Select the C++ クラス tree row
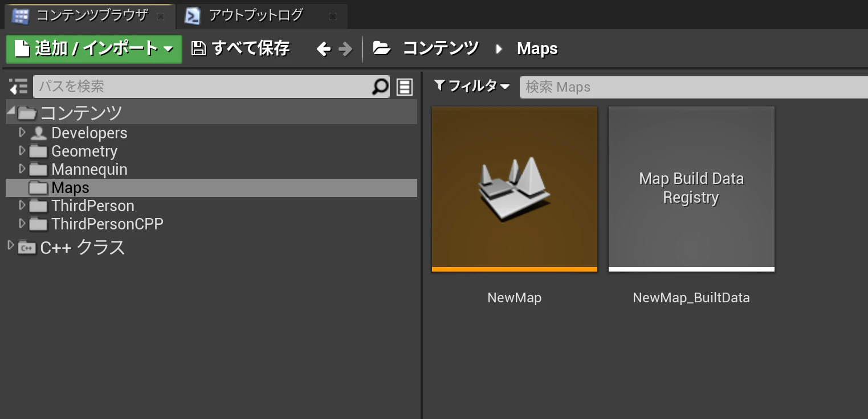Screen dimensions: 868x419 211,248
